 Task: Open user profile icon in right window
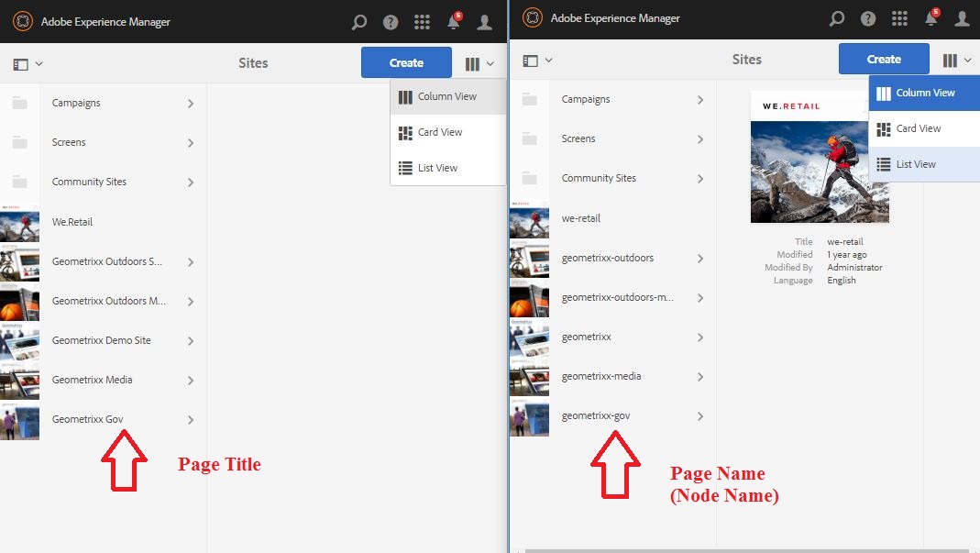tap(962, 18)
